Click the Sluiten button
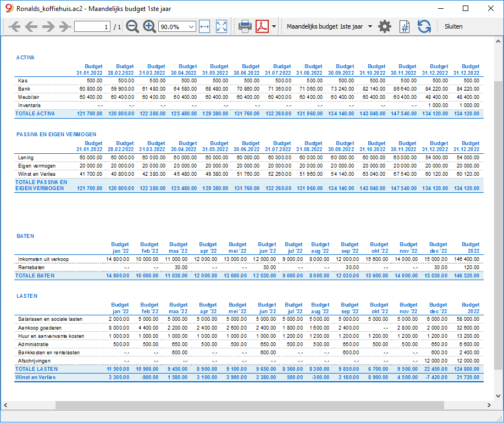The width and height of the screenshot is (504, 423). (453, 27)
